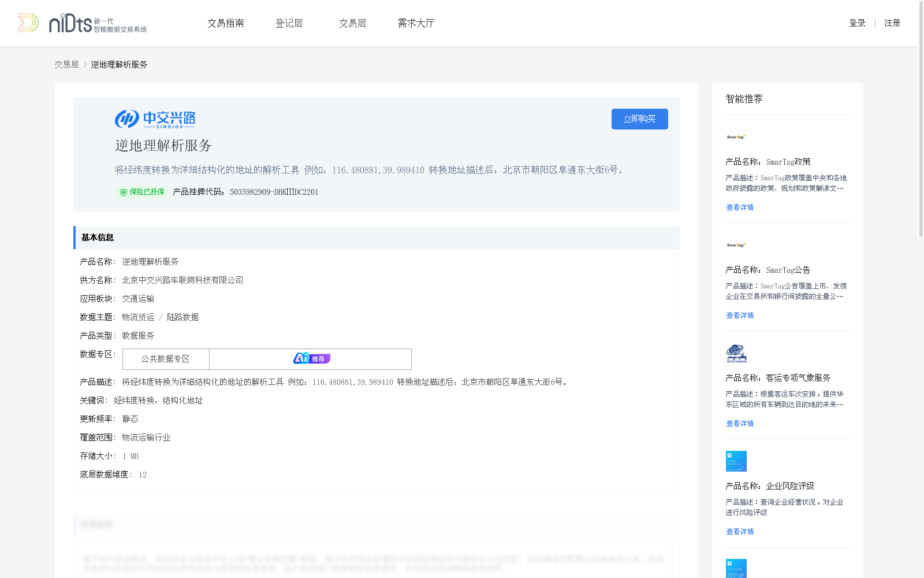Screen dimensions: 924x578
Task: Click the 1 MB storage size value
Action: [130, 456]
